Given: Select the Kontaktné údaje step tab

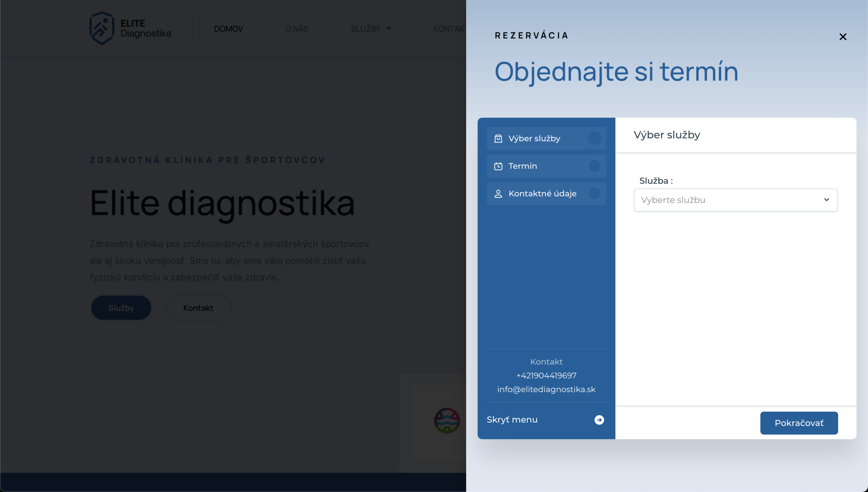Looking at the screenshot, I should (x=546, y=194).
